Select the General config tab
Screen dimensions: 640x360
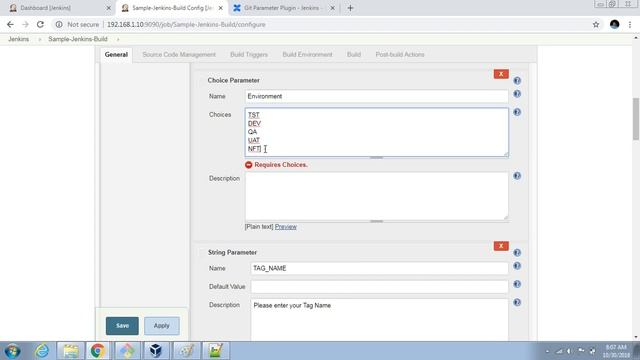(116, 54)
